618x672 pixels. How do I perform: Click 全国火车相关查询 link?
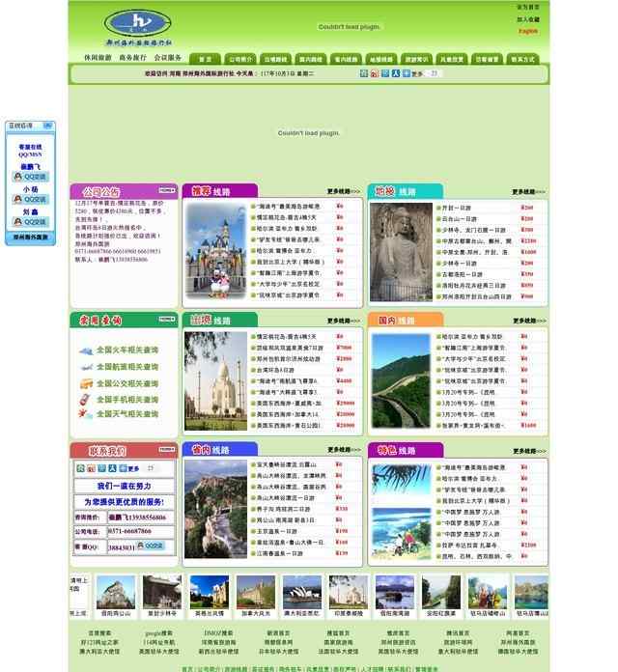click(127, 350)
